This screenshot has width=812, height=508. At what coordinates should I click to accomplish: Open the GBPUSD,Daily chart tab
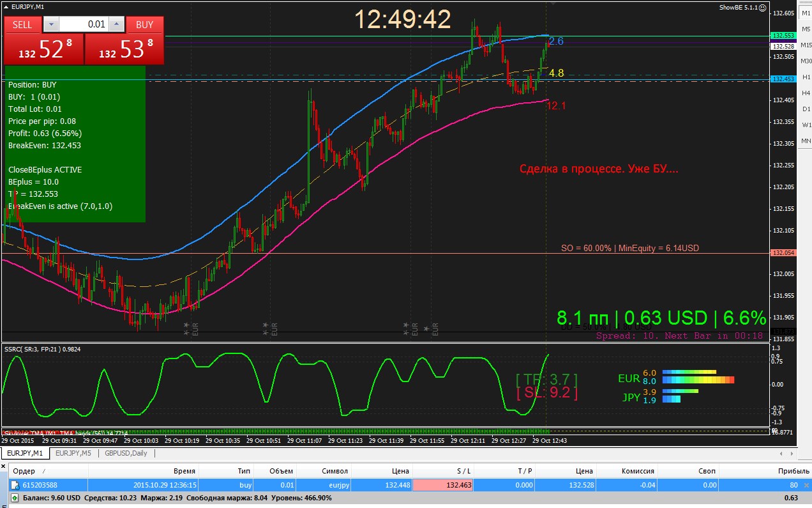coord(126,453)
